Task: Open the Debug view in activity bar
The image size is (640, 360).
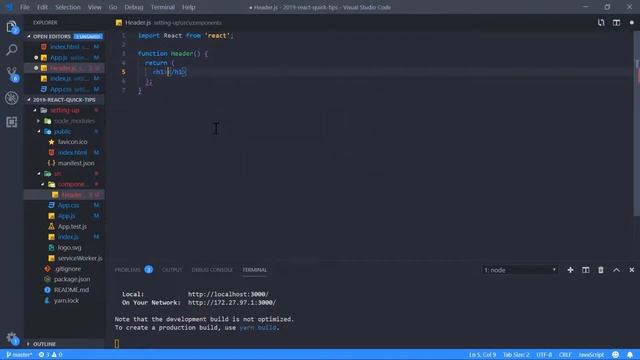Action: (11, 98)
